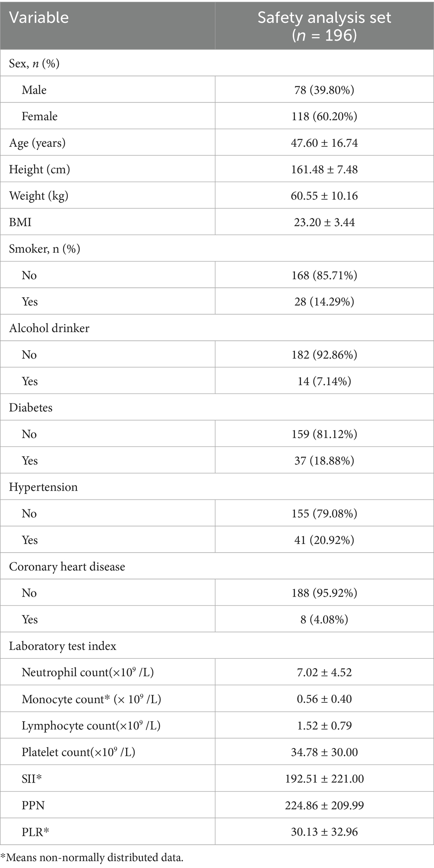Click the Diabetes section heading

(x=31, y=408)
